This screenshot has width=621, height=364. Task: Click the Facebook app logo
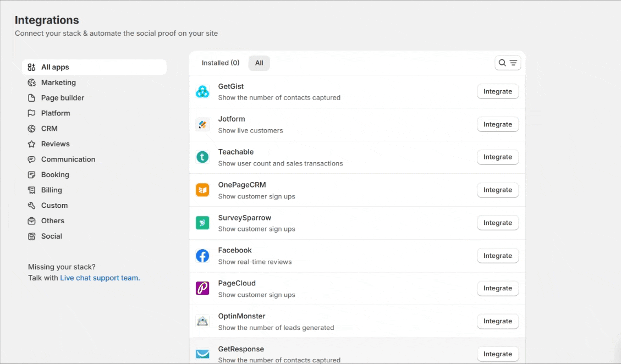coord(202,256)
